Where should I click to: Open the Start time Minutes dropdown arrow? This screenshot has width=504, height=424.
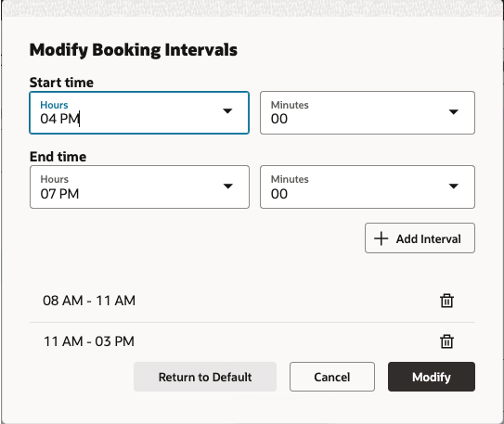coord(454,111)
